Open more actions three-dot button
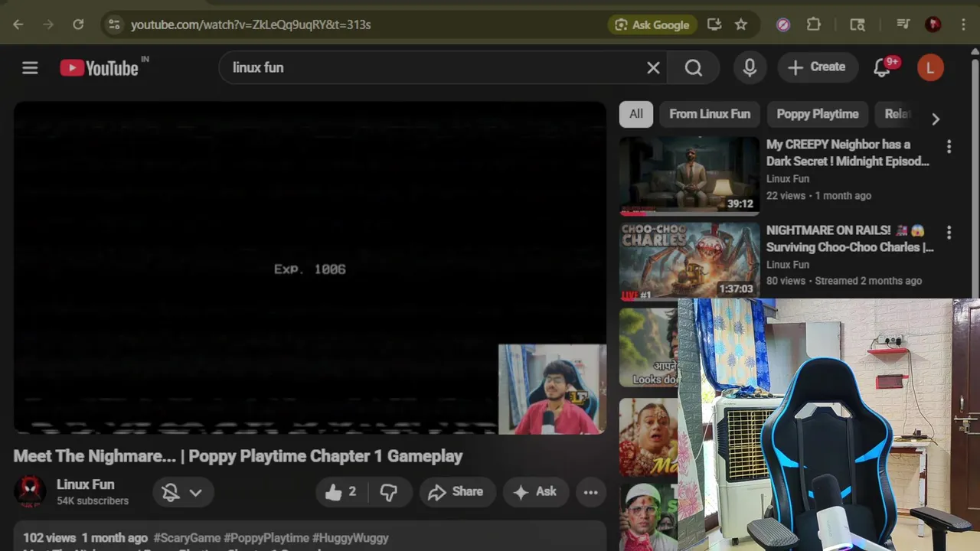Viewport: 980px width, 551px height. coord(590,492)
